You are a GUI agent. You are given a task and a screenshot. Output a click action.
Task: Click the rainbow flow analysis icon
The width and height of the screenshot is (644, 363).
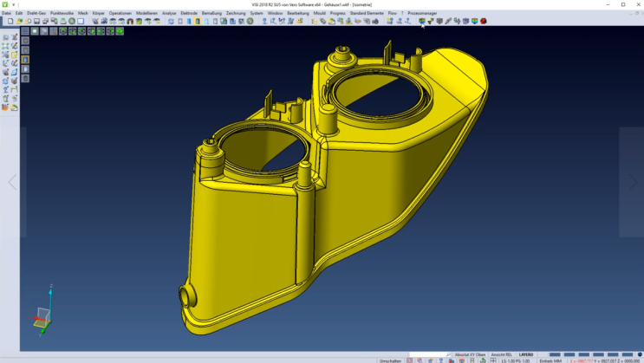point(422,21)
